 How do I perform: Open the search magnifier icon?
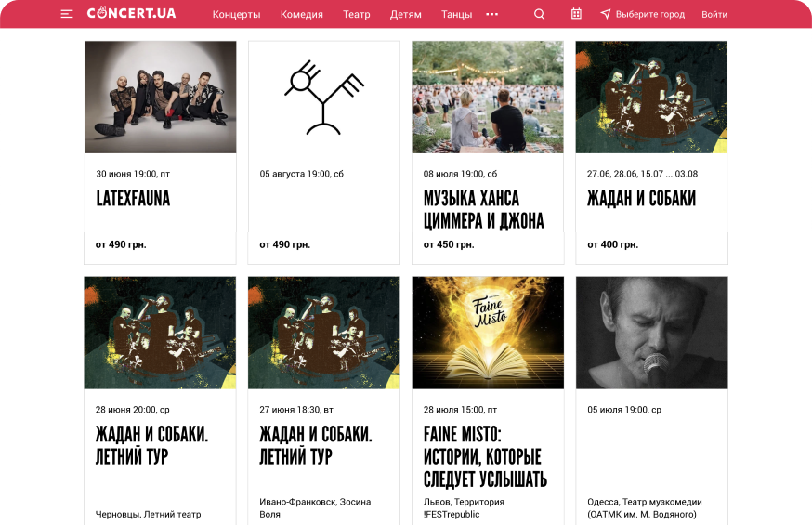(x=539, y=14)
